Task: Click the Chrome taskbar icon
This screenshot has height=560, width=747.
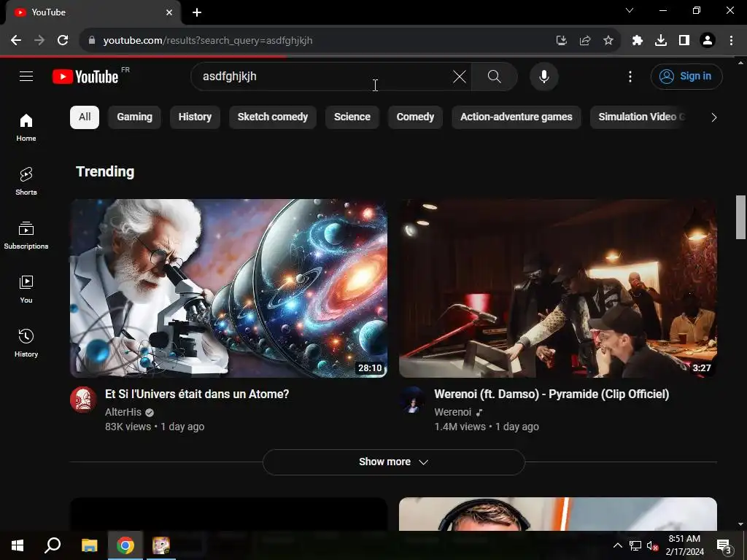Action: (x=125, y=545)
